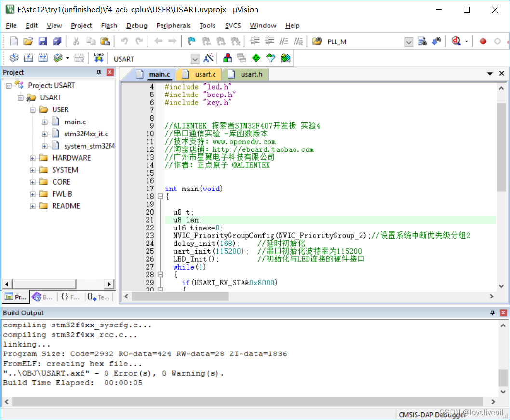Viewport: 510px width, 420px height.
Task: Collapse main function code block at line 18
Action: tap(160, 196)
